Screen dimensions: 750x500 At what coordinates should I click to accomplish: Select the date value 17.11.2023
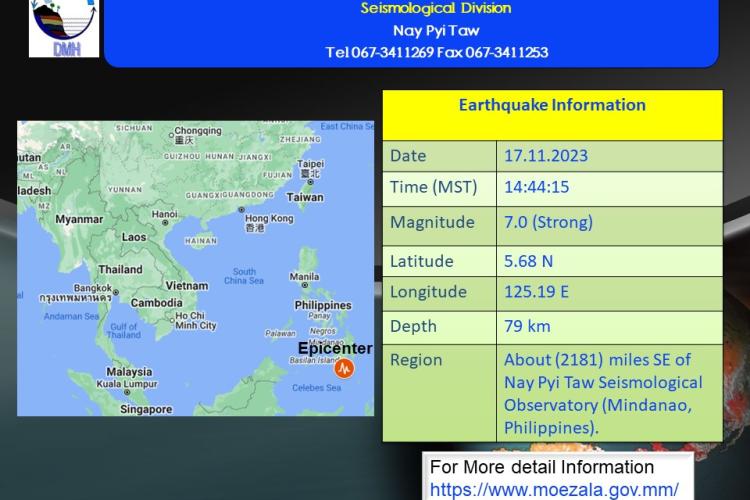tap(546, 156)
